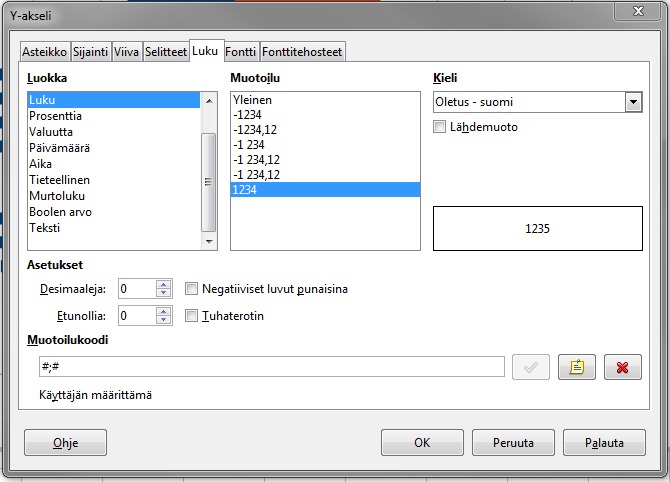Click the edit comment note icon
Screen dimensions: 670x482
point(576,367)
